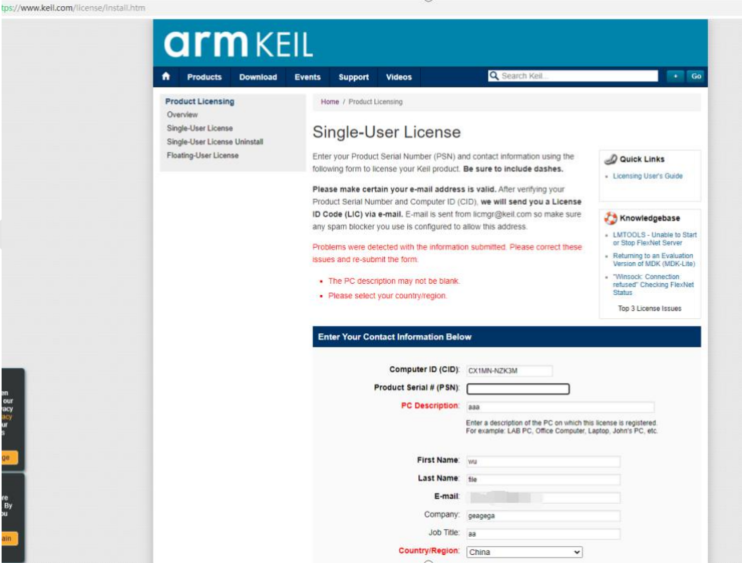Viewport: 742px width, 563px height.
Task: Click the Company field
Action: [x=543, y=516]
